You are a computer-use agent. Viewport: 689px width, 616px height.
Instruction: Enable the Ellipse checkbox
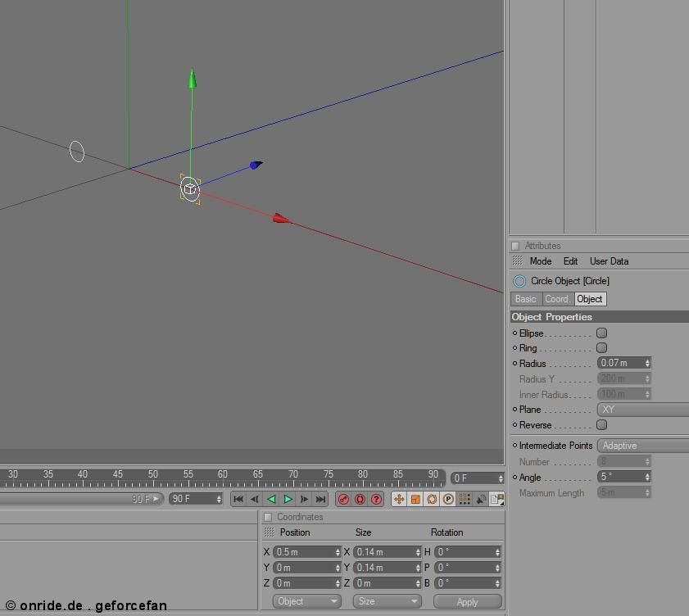click(x=601, y=333)
